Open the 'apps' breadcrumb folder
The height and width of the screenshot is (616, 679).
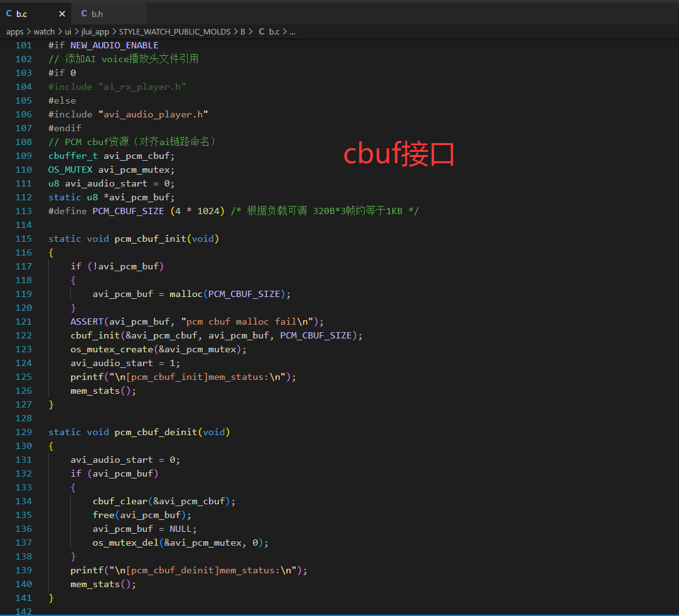14,32
